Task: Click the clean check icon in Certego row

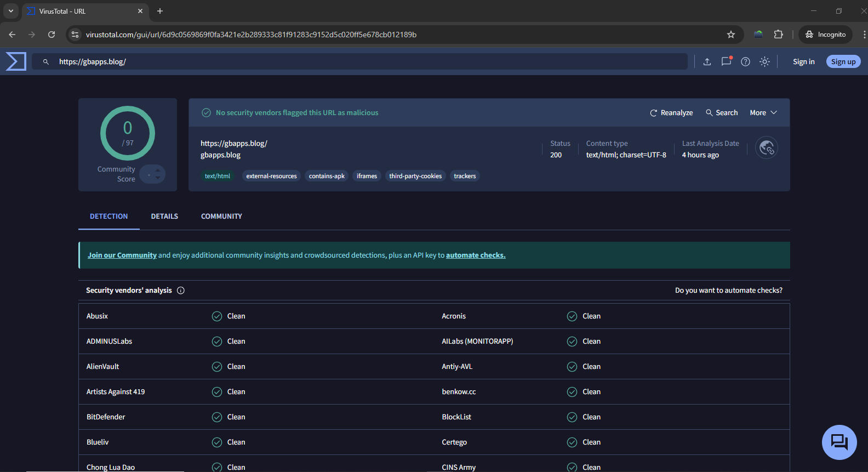Action: tap(572, 442)
